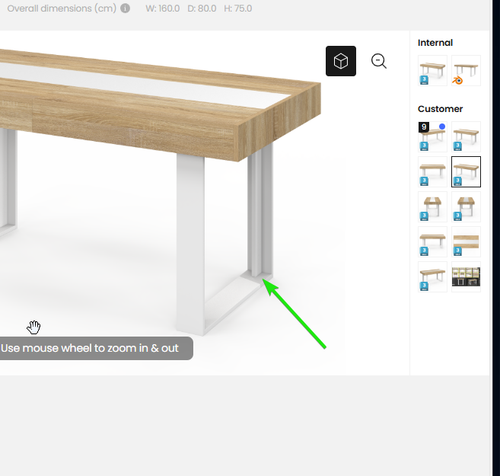Screen dimensions: 500x476
Task: Click the Overall dimensions (cm) label
Action: pyautogui.click(x=62, y=8)
